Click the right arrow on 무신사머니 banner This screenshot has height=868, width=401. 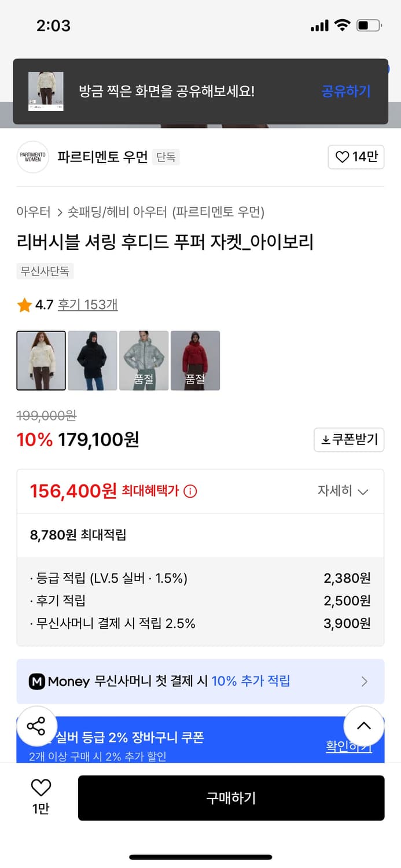[364, 681]
